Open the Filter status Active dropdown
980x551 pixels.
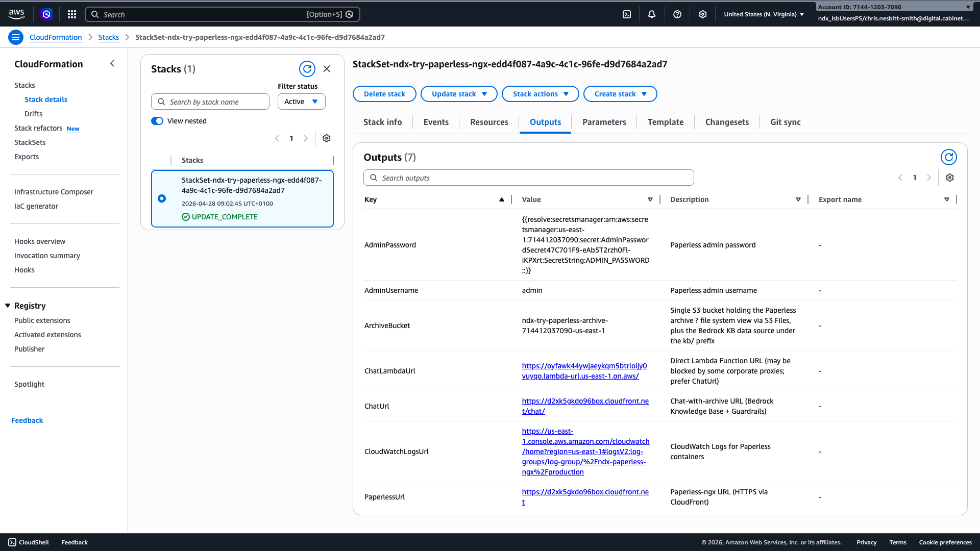pyautogui.click(x=301, y=102)
